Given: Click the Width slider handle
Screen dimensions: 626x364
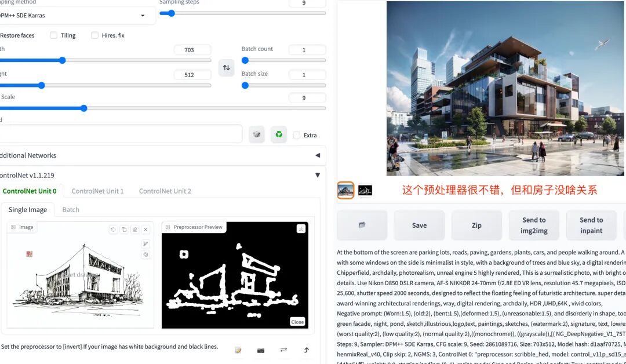Looking at the screenshot, I should (62, 60).
